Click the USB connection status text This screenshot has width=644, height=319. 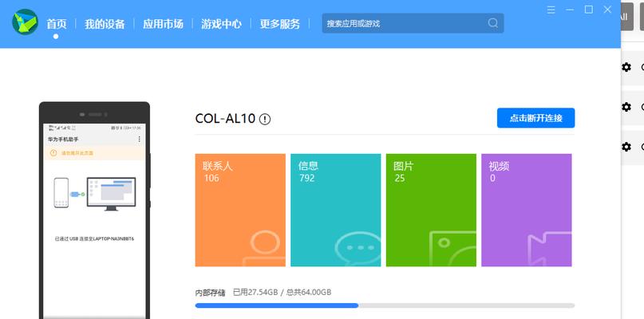(94, 238)
